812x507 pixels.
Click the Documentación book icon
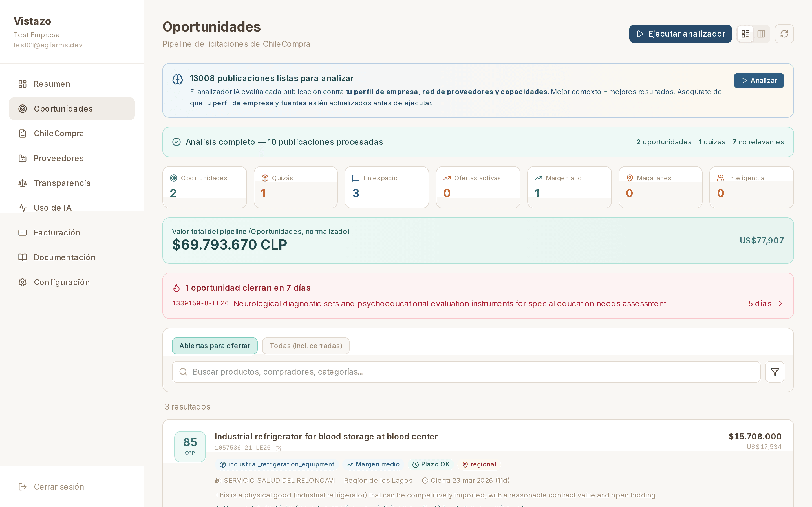(22, 257)
